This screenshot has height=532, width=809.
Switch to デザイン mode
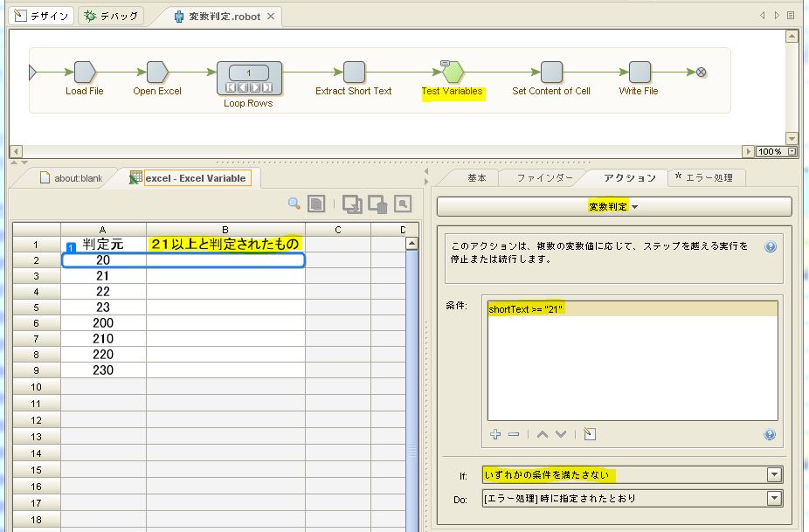(x=41, y=16)
